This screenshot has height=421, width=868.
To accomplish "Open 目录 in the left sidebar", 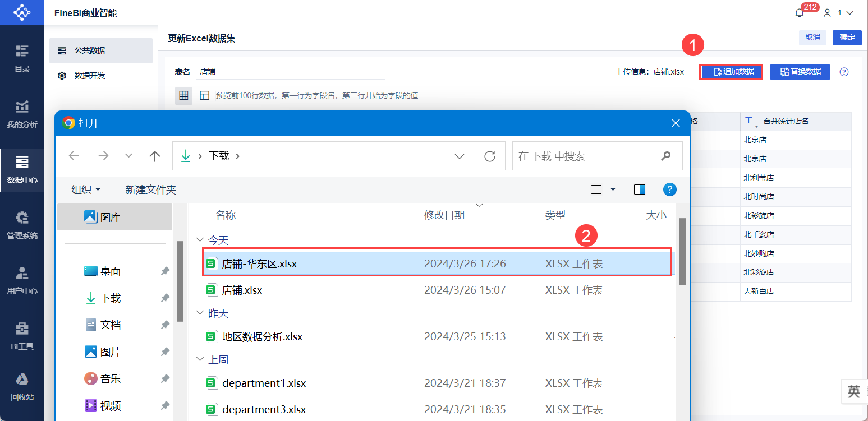I will [x=22, y=58].
